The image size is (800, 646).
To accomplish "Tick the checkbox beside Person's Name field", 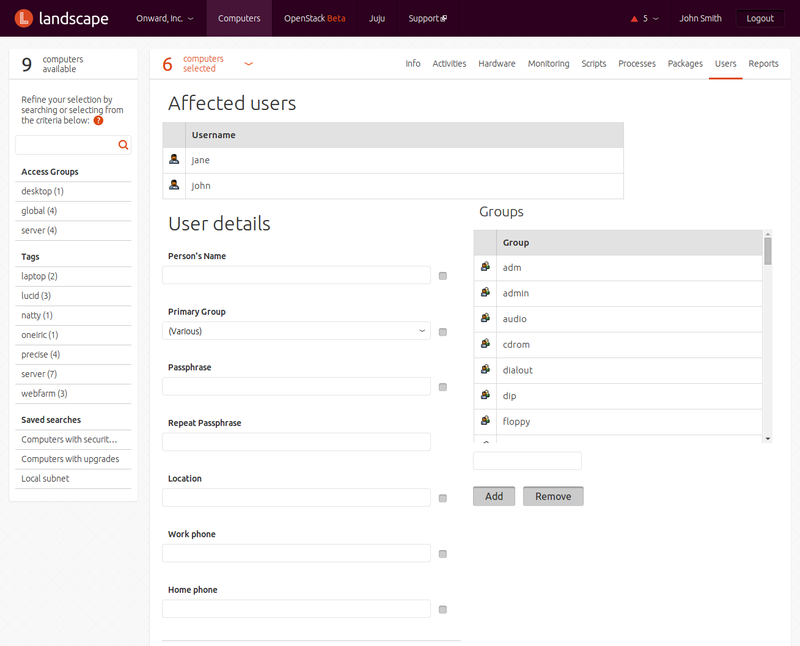I will point(443,276).
